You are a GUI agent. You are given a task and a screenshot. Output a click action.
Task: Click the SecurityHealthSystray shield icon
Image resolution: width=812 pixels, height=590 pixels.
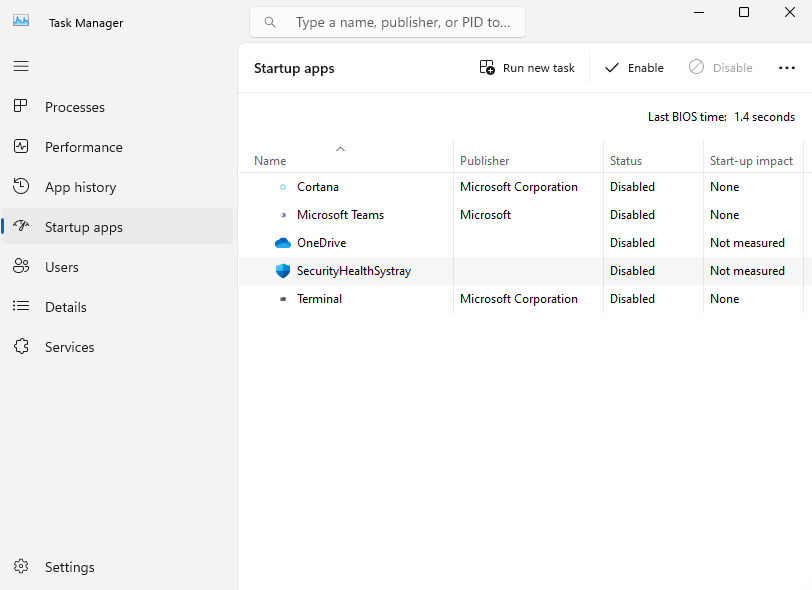[282, 271]
